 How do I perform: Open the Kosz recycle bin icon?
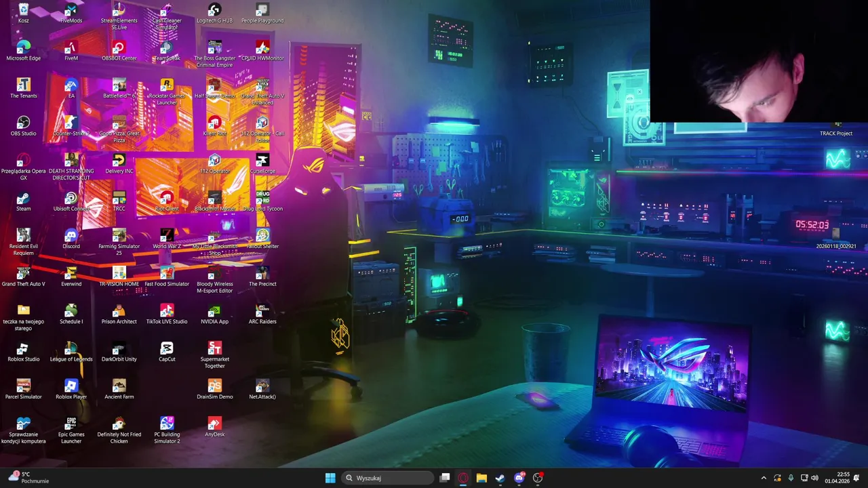pos(24,14)
